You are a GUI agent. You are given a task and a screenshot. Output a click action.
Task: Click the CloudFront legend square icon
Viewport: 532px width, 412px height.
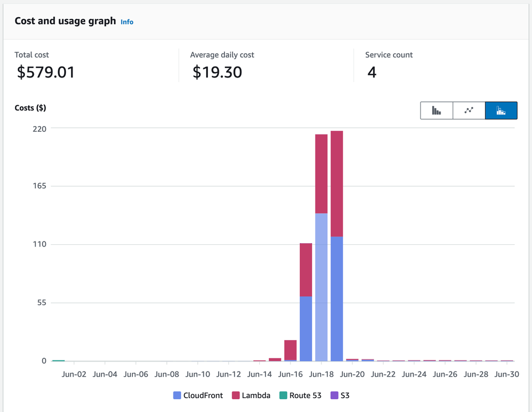point(176,395)
